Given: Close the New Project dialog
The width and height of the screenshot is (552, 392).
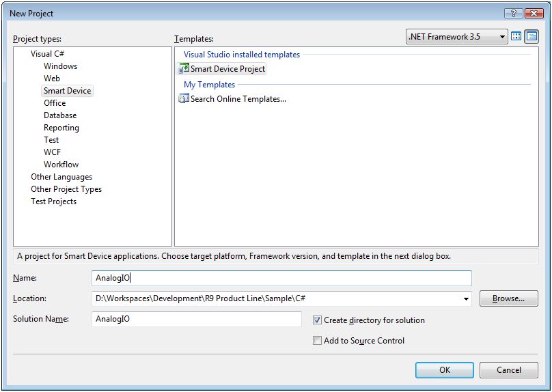Looking at the screenshot, I should click(533, 14).
